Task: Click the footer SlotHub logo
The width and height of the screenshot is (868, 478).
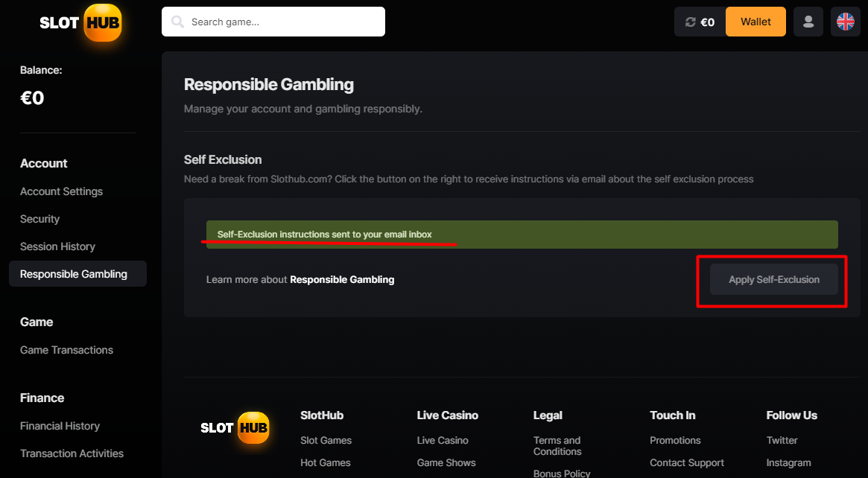Action: 235,428
